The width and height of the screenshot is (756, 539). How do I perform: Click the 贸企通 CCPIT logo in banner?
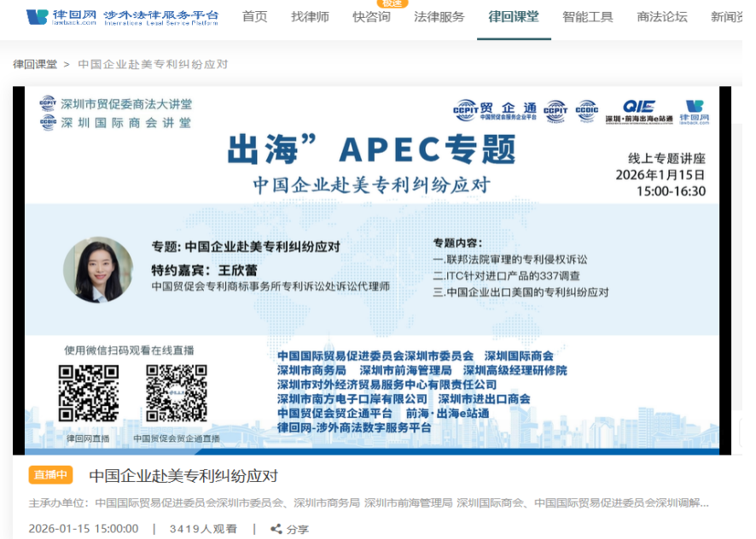tap(494, 112)
